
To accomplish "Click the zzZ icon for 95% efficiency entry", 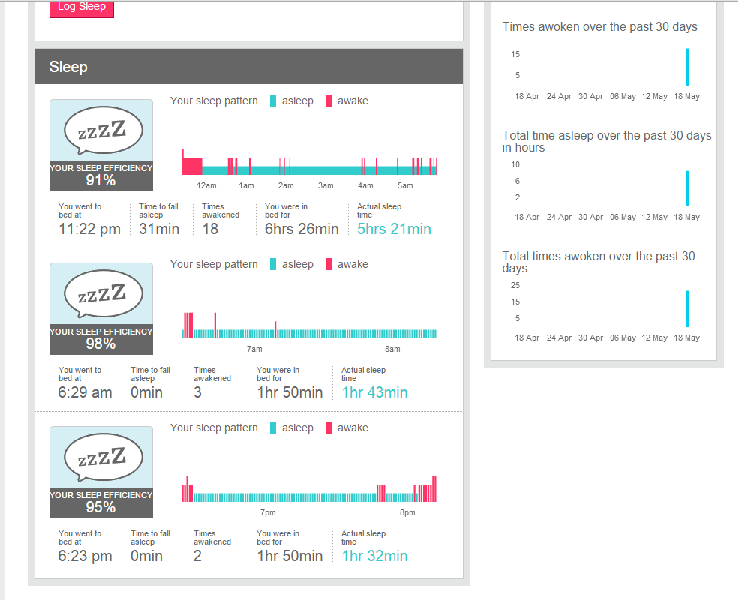I will [101, 457].
